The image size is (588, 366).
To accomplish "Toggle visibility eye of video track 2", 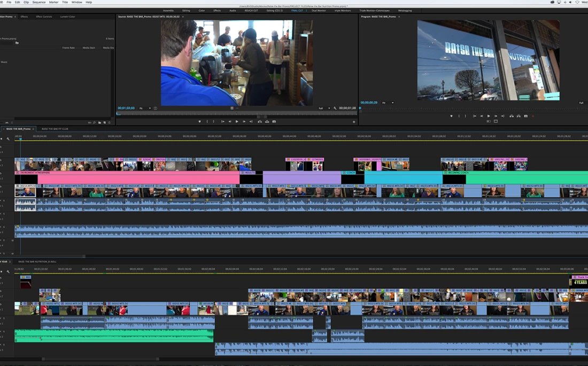I will pyautogui.click(x=1, y=173).
